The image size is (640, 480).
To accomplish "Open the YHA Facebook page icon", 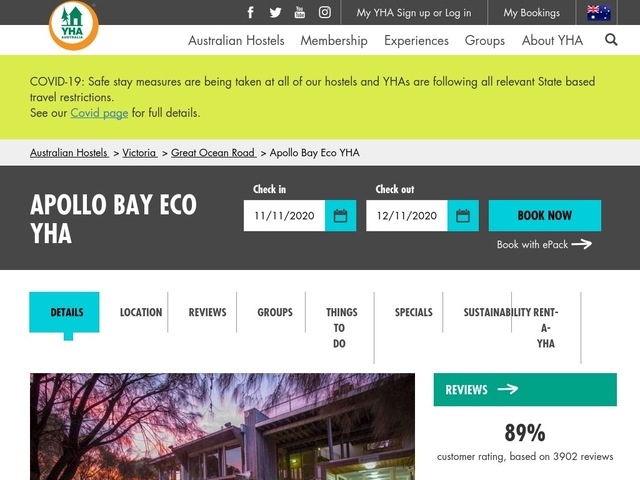I will pos(251,12).
